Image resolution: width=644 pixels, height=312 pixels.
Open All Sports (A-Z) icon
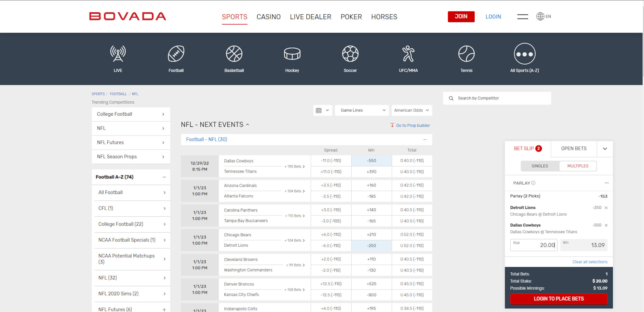coord(525,54)
